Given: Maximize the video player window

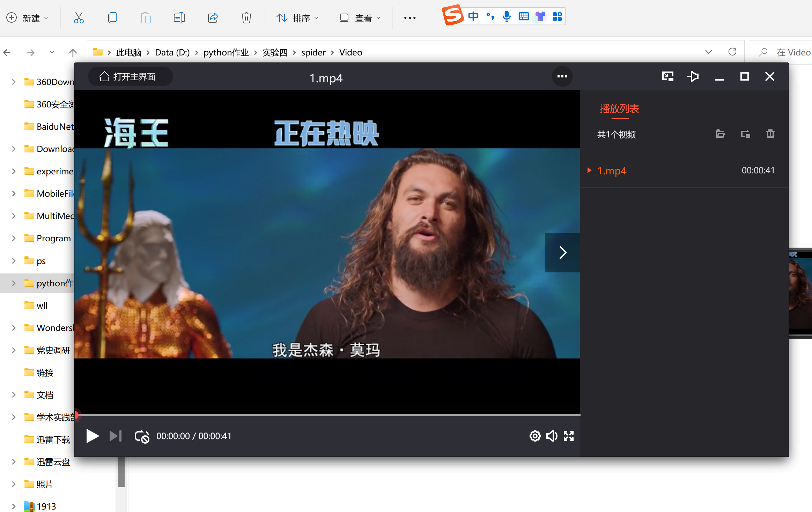Looking at the screenshot, I should pyautogui.click(x=745, y=76).
